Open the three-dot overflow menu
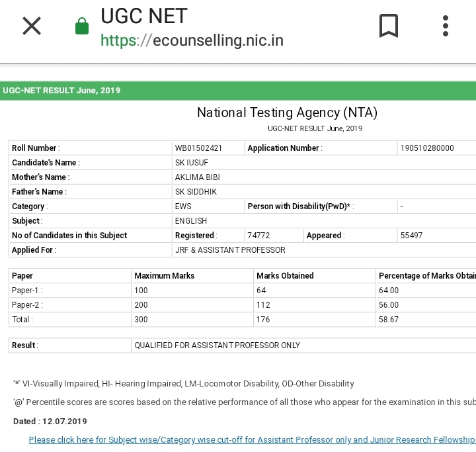The image size is (476, 452). 446,26
